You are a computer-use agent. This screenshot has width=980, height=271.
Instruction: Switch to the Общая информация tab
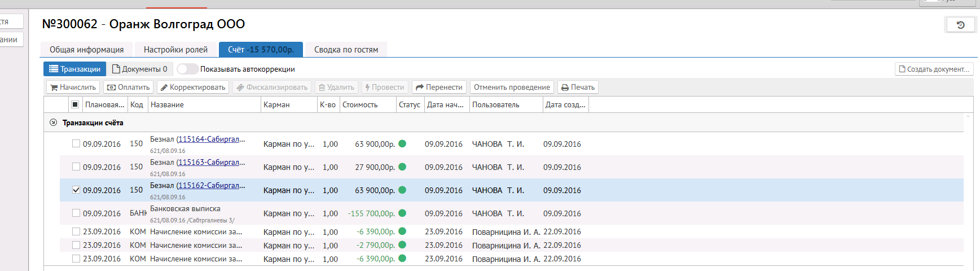pos(86,50)
